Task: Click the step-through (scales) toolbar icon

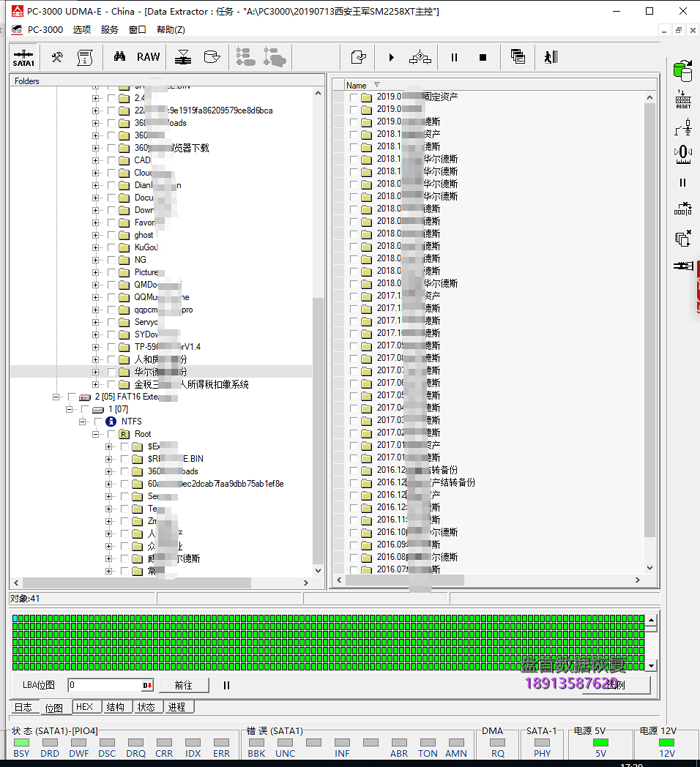Action: tap(420, 57)
